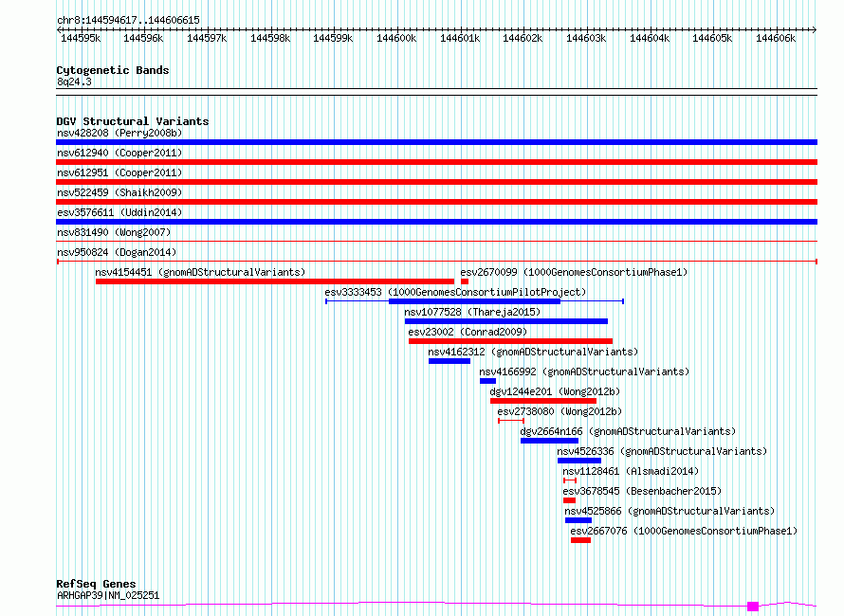The width and height of the screenshot is (844, 616).
Task: Open nsv428208 (Perry2008b) label
Action: pos(119,133)
